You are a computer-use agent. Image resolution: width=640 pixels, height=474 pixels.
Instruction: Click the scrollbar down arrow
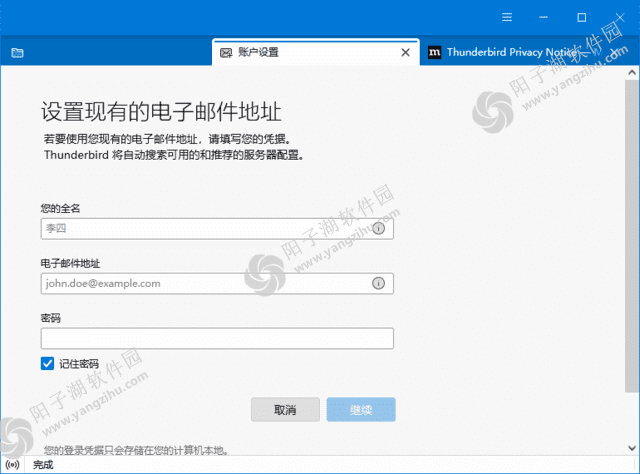coord(632,448)
